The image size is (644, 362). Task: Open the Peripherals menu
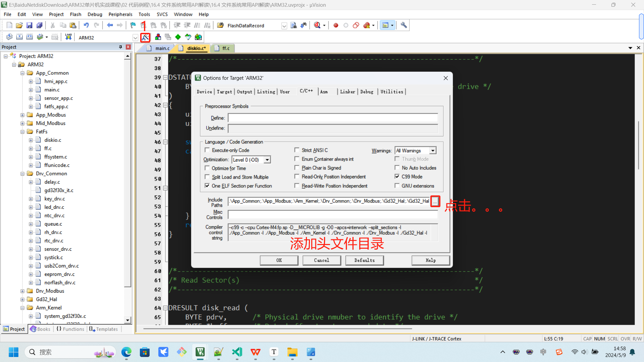coord(120,14)
